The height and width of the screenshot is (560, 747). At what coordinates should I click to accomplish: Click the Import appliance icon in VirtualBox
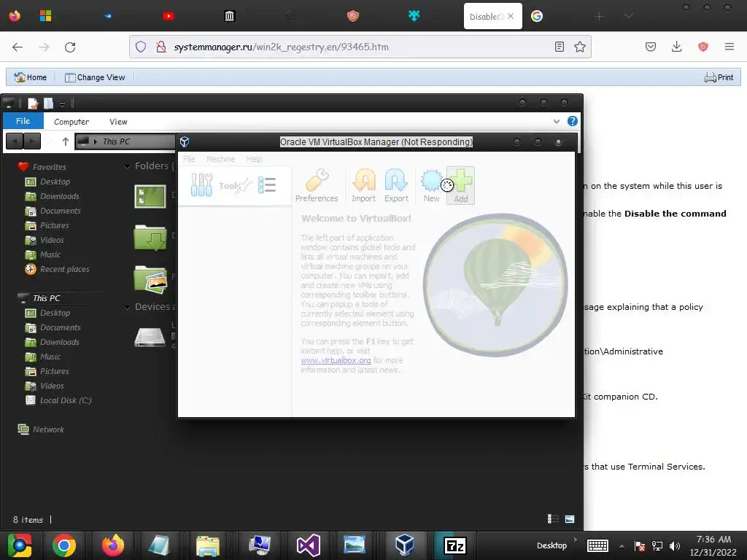(363, 186)
